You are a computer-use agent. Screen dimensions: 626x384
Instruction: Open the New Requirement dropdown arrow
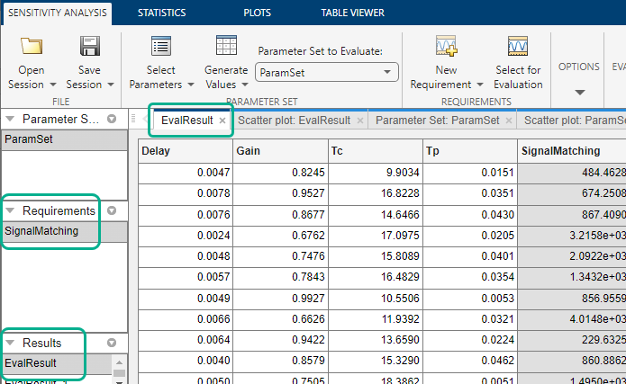click(480, 85)
